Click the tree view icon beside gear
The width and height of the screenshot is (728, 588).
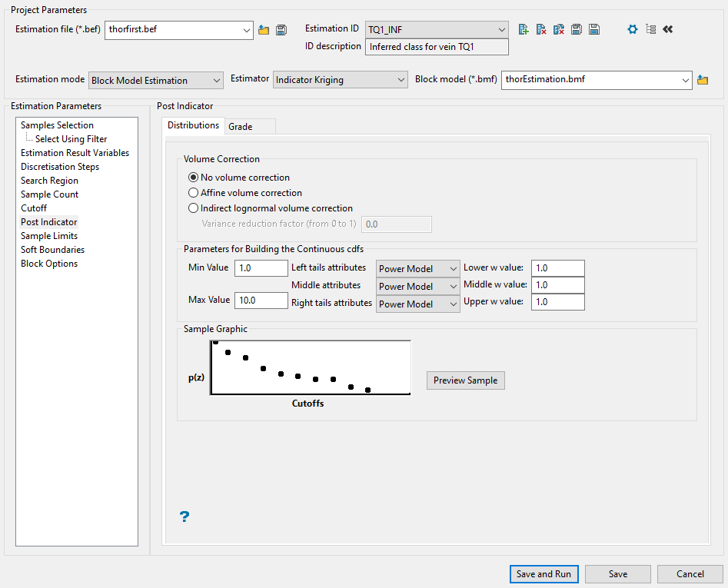tap(650, 29)
